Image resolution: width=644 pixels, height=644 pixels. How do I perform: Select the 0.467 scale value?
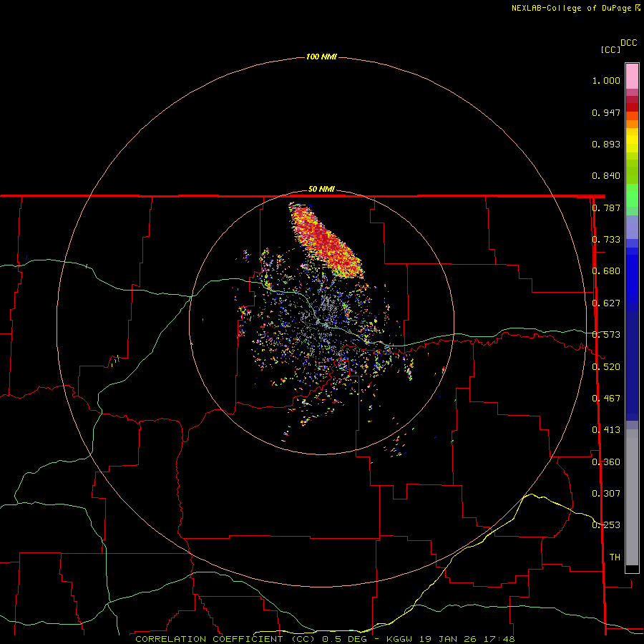(606, 399)
